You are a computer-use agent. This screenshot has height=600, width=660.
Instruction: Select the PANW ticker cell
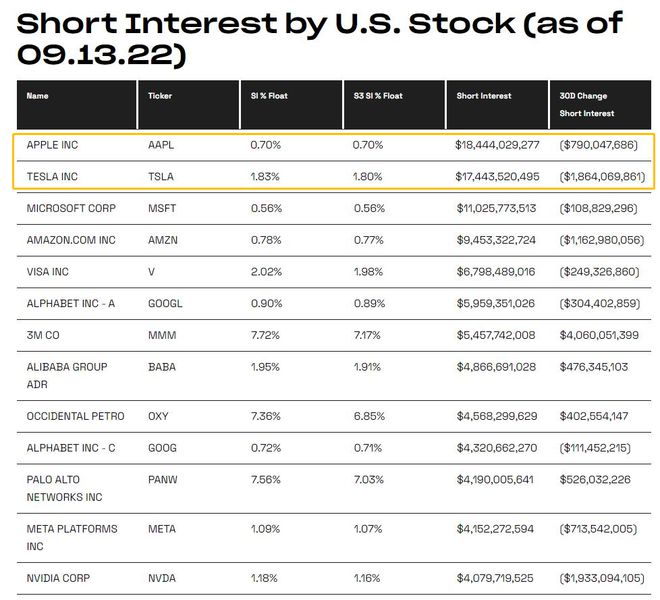coord(162,478)
